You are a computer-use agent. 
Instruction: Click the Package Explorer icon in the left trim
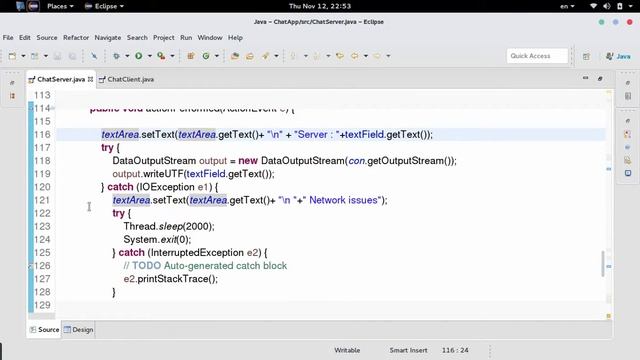tap(12, 96)
